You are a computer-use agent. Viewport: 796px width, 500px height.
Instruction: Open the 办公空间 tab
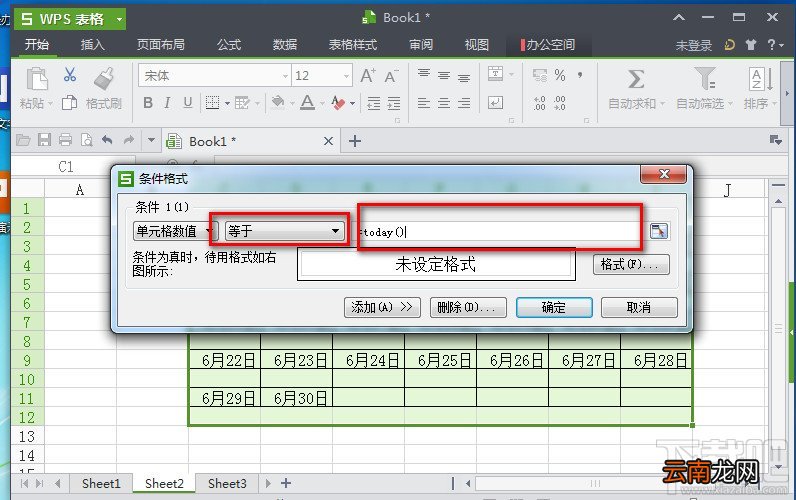[x=548, y=45]
